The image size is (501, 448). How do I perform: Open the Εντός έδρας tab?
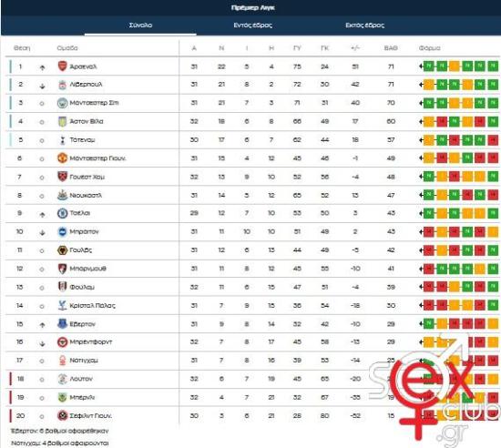tap(252, 25)
